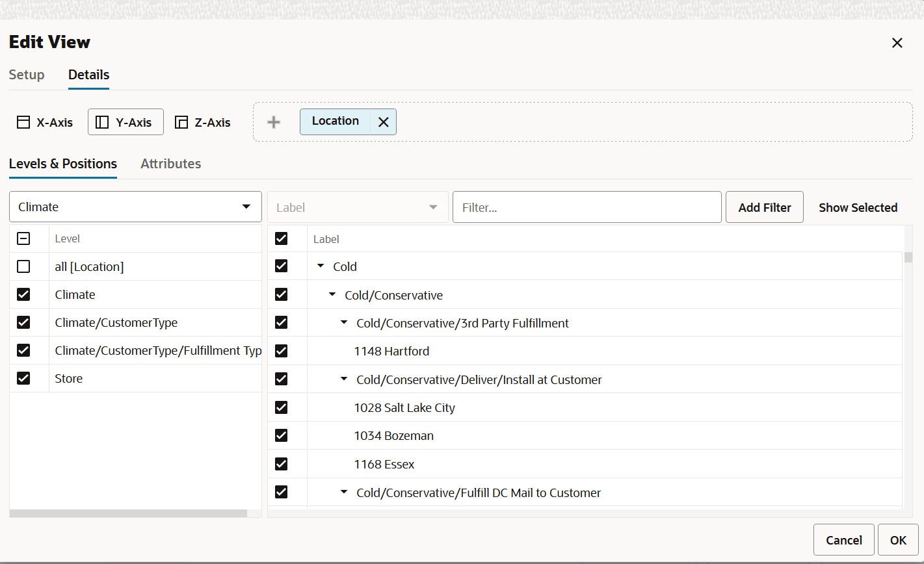Open the Climate hierarchy dropdown
This screenshot has width=924, height=564.
[x=135, y=207]
